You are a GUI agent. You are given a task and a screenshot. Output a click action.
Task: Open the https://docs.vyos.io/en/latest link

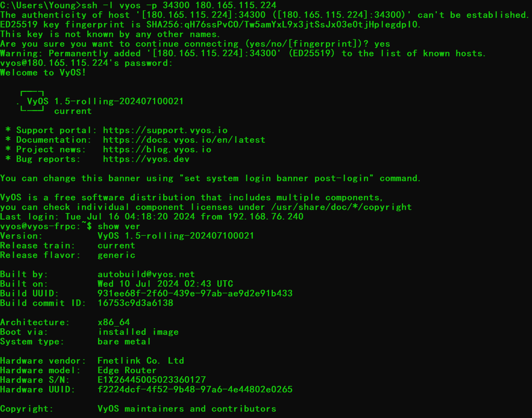coord(184,140)
